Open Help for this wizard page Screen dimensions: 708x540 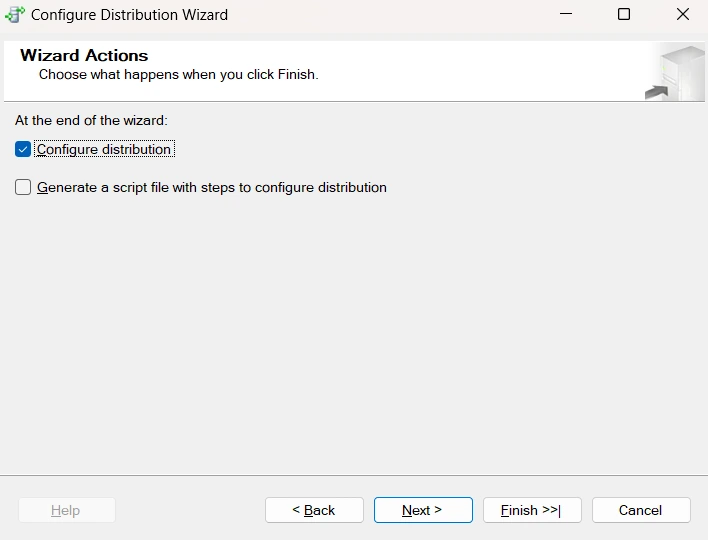pos(67,510)
